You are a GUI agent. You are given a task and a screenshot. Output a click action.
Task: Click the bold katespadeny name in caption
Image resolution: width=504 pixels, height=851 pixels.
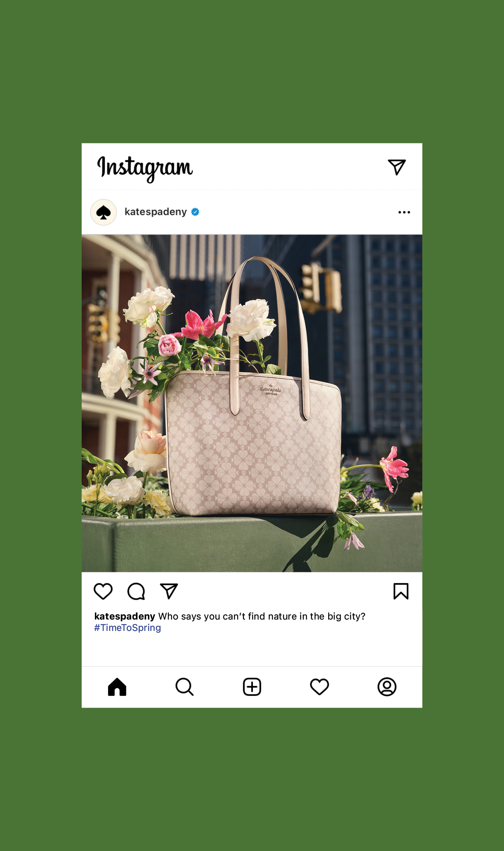(125, 616)
